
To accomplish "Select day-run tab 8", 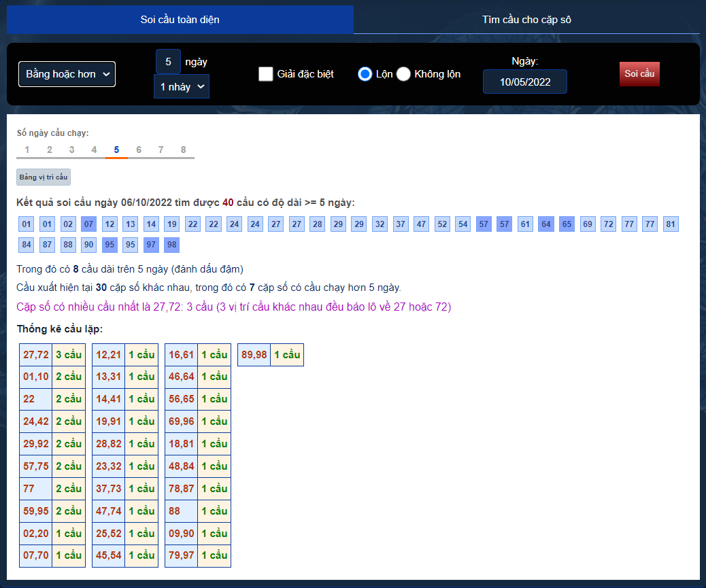I will [183, 150].
